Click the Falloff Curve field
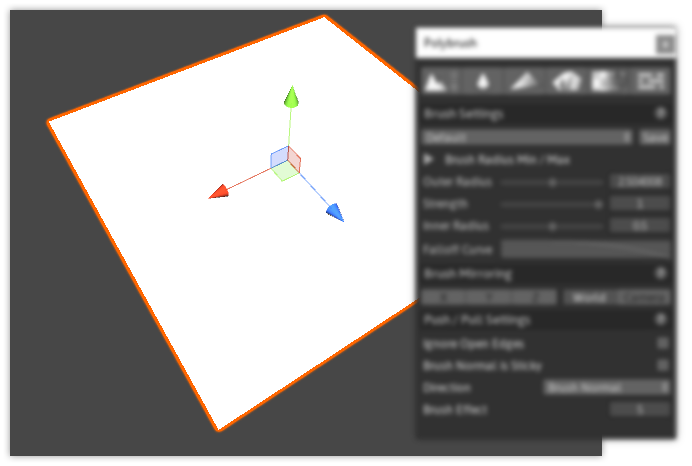692x466 pixels. [585, 249]
